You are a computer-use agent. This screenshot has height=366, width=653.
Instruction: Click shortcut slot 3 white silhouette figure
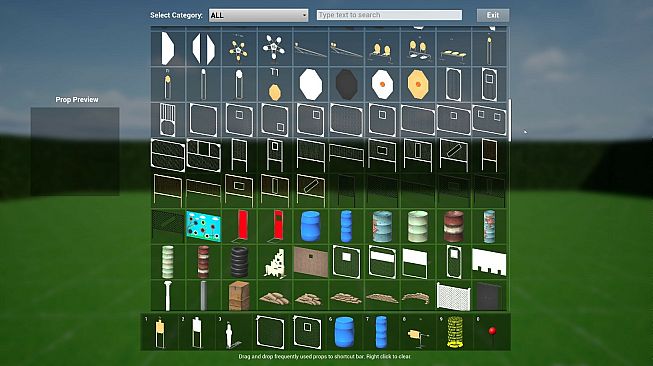(231, 334)
